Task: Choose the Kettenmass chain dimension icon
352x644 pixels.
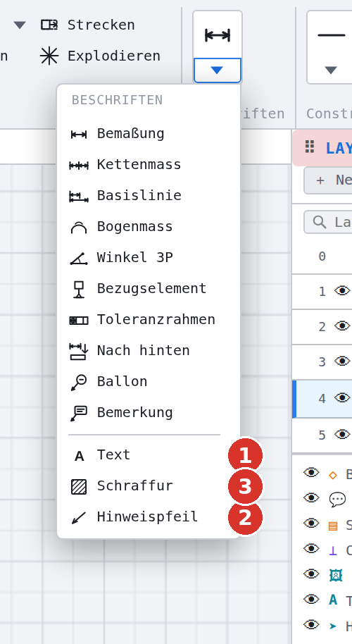Action: click(79, 166)
